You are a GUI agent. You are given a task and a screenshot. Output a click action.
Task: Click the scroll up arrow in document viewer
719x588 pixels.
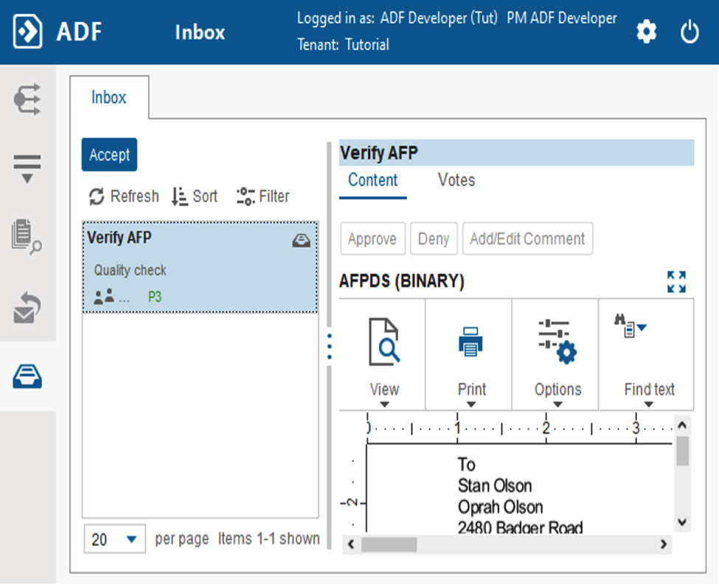[x=682, y=425]
